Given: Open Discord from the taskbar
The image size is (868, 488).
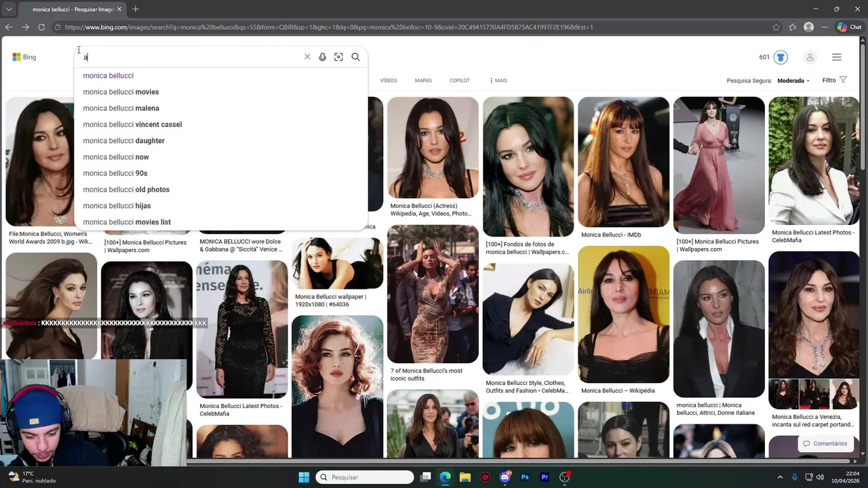Looking at the screenshot, I should point(505,477).
